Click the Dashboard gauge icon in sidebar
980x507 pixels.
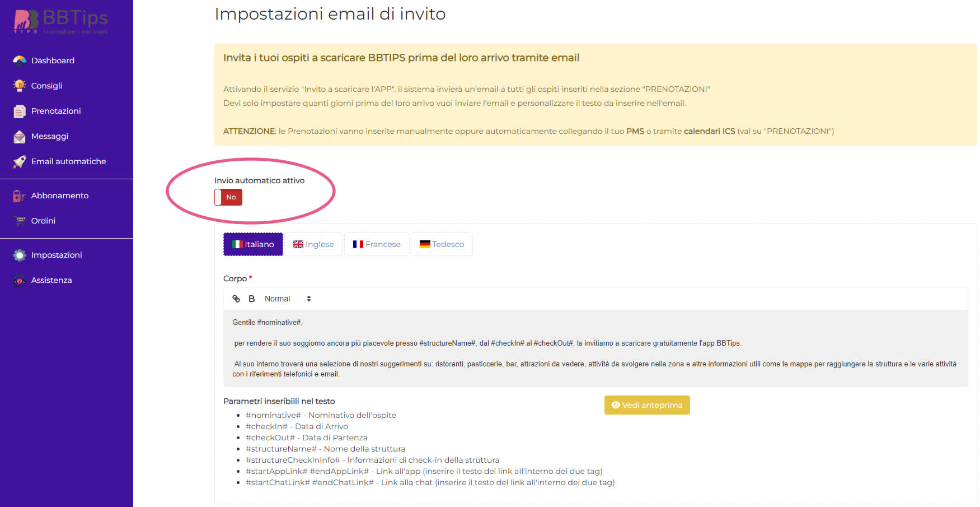20,61
